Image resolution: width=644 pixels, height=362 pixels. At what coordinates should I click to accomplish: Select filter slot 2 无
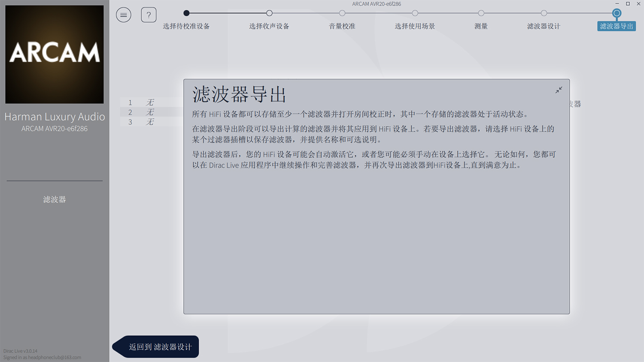(x=152, y=112)
